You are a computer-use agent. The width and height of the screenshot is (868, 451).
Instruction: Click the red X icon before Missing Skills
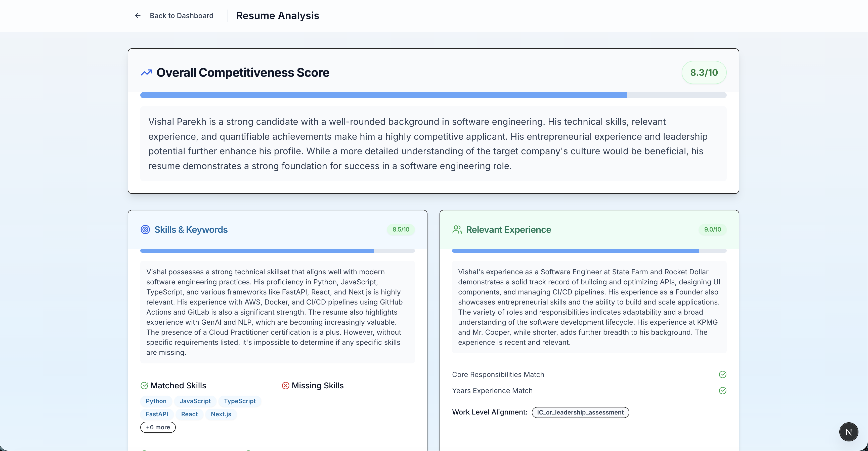point(285,386)
